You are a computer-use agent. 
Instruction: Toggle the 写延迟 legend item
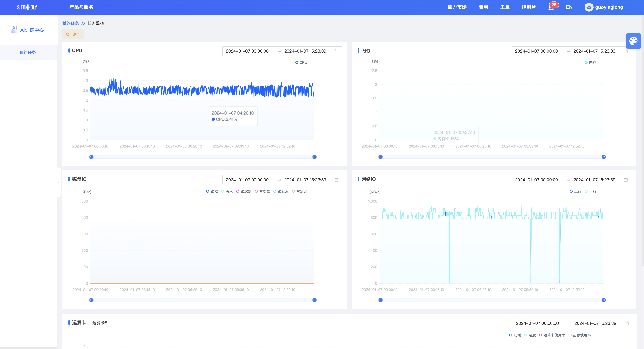point(299,191)
